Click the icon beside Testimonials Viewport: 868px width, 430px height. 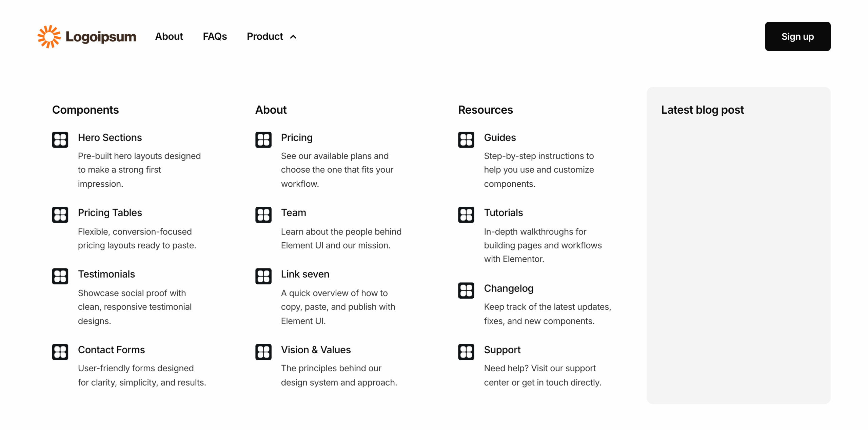click(x=60, y=276)
